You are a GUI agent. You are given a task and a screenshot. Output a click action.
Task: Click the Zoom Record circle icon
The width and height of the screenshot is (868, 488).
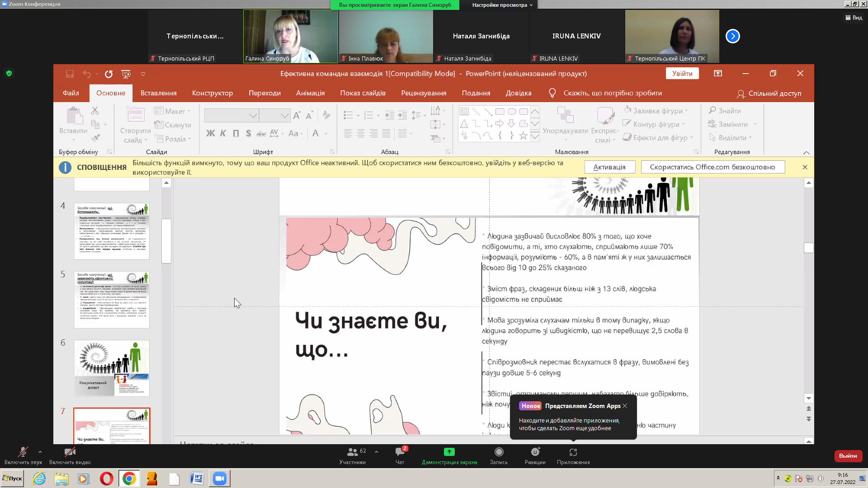(x=499, y=452)
